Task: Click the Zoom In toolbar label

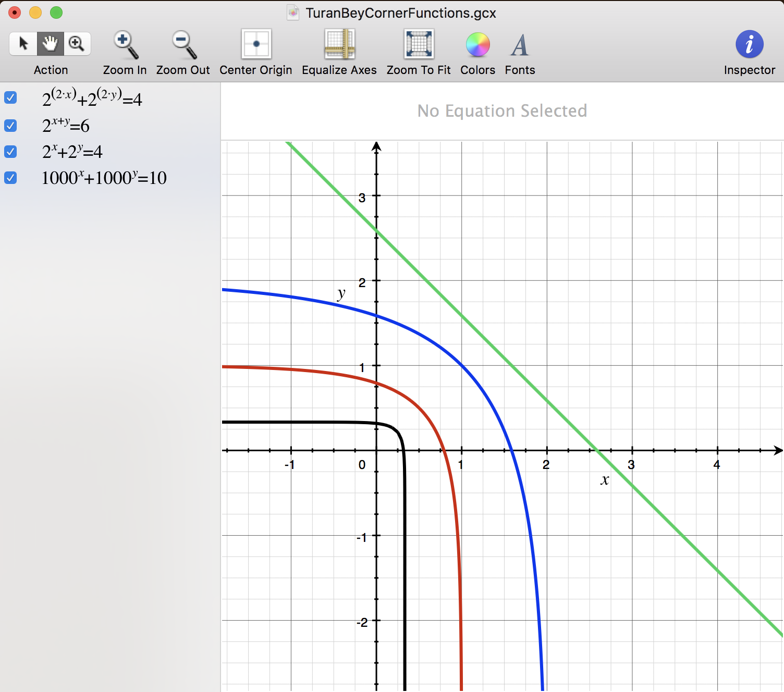Action: (125, 70)
